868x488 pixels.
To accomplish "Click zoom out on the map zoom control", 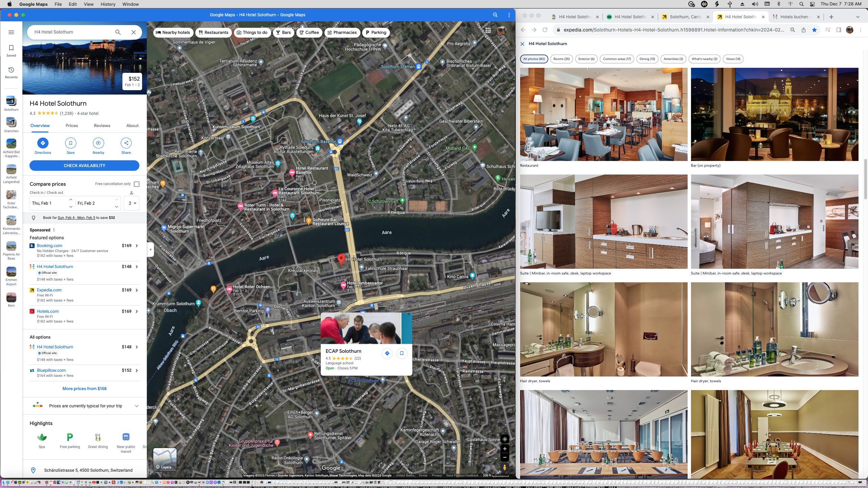I will [x=505, y=457].
